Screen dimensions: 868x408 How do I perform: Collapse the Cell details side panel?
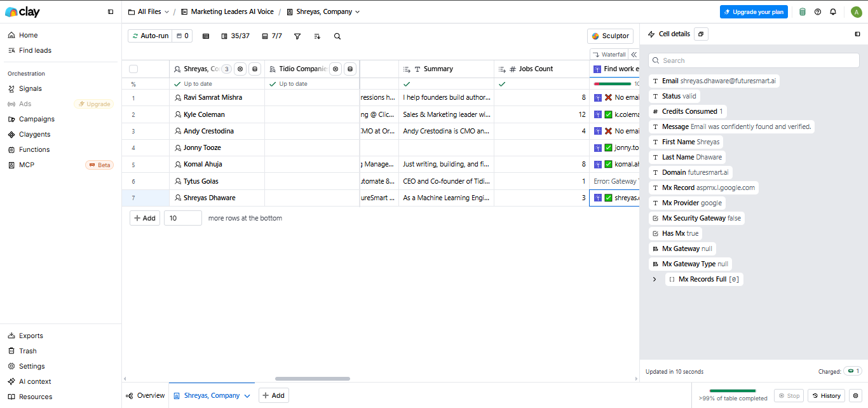click(x=857, y=34)
